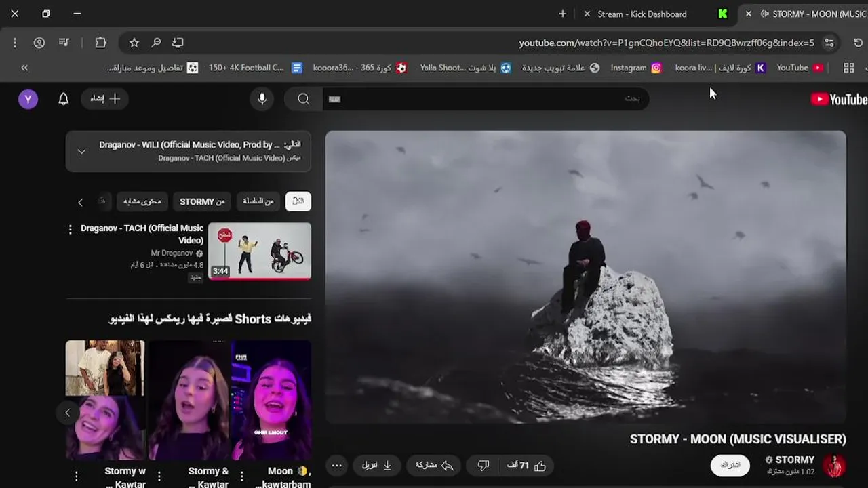Image resolution: width=868 pixels, height=488 pixels.
Task: Click the YouTube search field
Action: coord(486,99)
